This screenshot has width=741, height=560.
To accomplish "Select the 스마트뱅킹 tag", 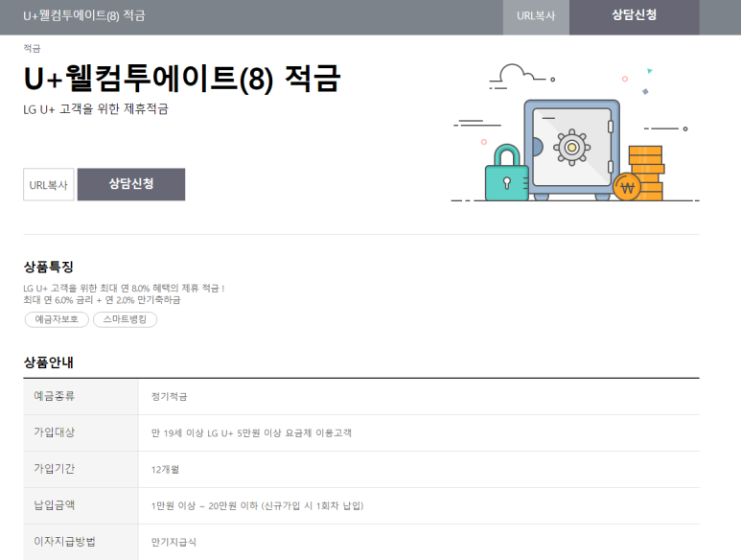I will pyautogui.click(x=125, y=319).
